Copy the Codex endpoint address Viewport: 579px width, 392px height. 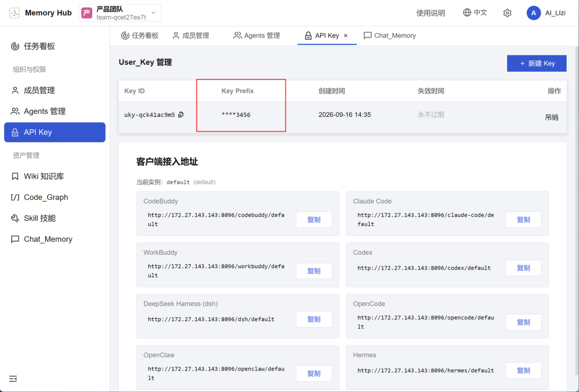tap(523, 268)
